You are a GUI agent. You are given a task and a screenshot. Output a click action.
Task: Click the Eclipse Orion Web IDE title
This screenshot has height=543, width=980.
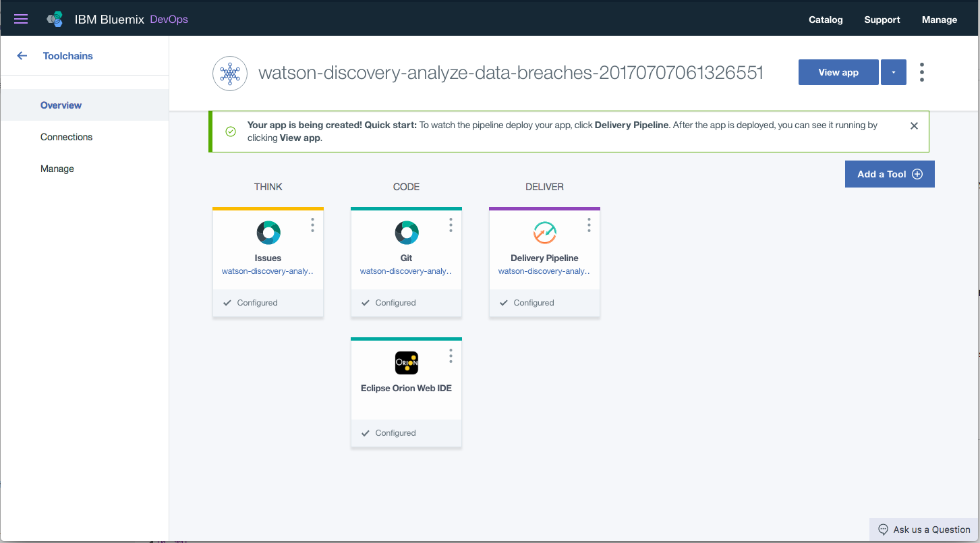[x=407, y=389]
